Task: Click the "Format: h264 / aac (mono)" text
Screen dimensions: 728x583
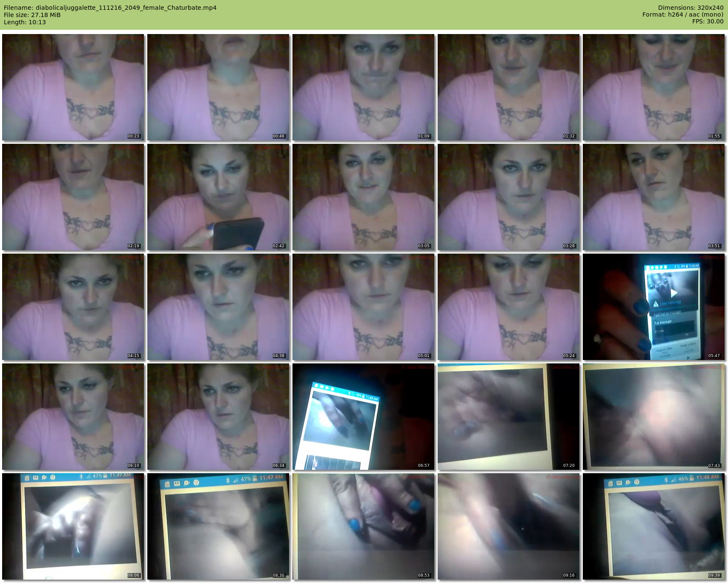Action: [683, 14]
